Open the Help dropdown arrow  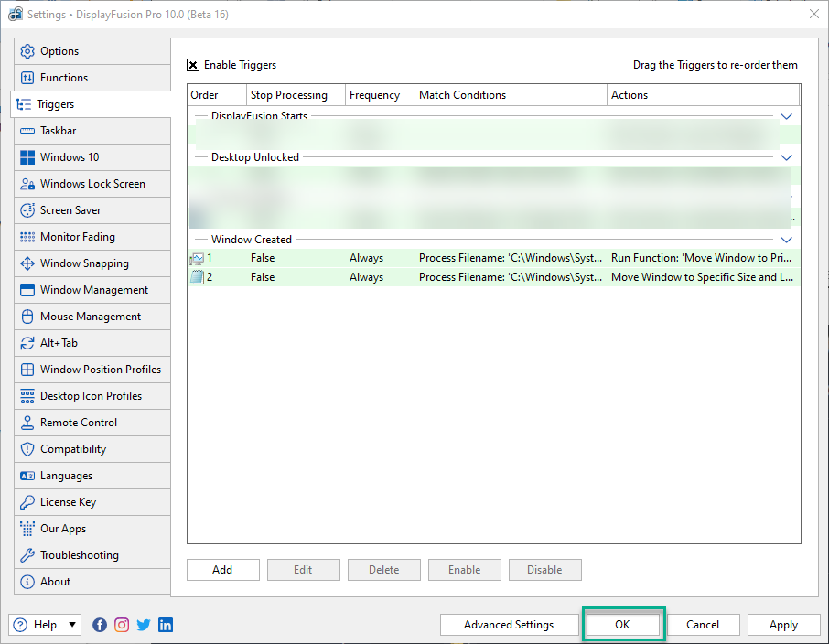click(x=72, y=625)
